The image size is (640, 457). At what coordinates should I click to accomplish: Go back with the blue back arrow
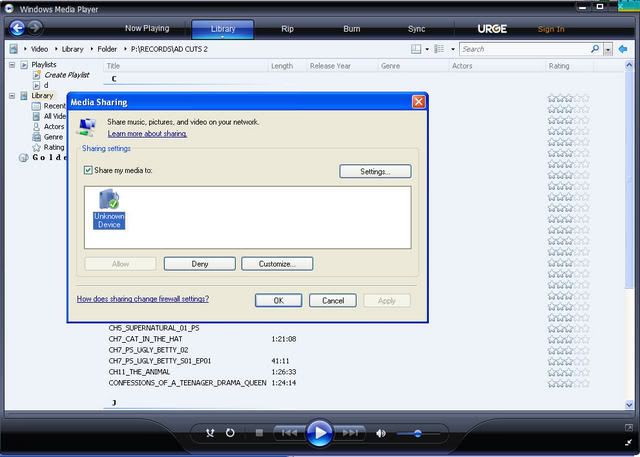click(x=17, y=28)
